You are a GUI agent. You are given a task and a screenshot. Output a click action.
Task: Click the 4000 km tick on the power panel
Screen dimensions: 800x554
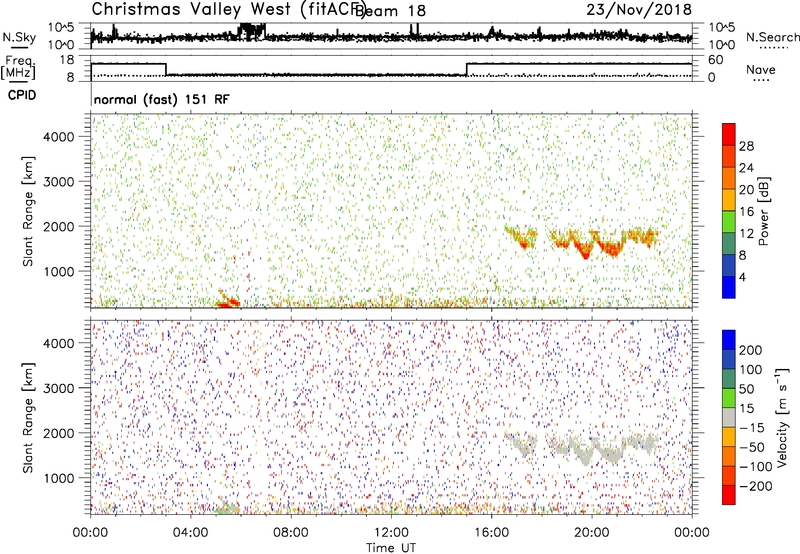pyautogui.click(x=58, y=137)
